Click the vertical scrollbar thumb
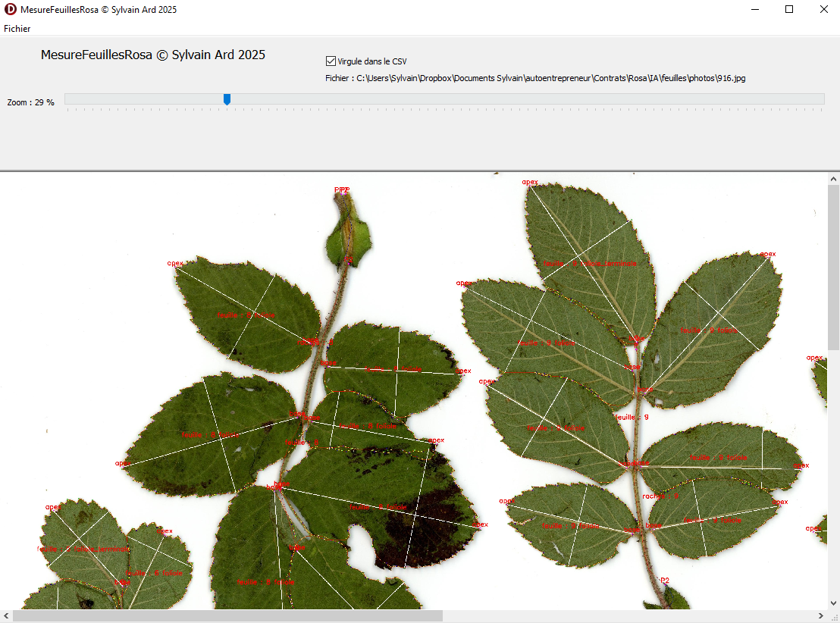The image size is (840, 623). pos(833,268)
